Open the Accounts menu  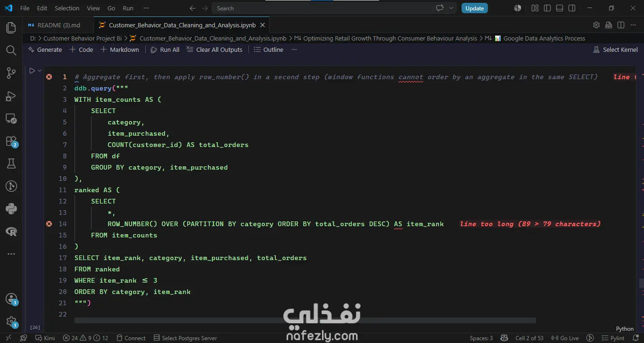[11, 299]
